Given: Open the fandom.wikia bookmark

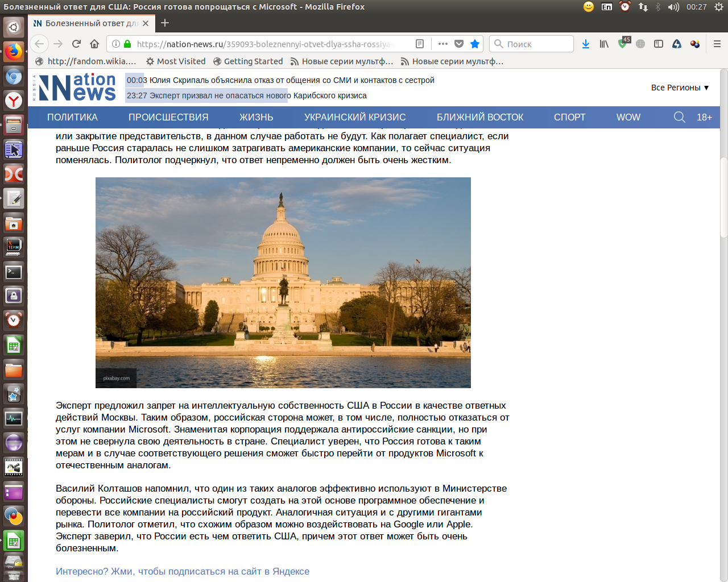Looking at the screenshot, I should [86, 61].
